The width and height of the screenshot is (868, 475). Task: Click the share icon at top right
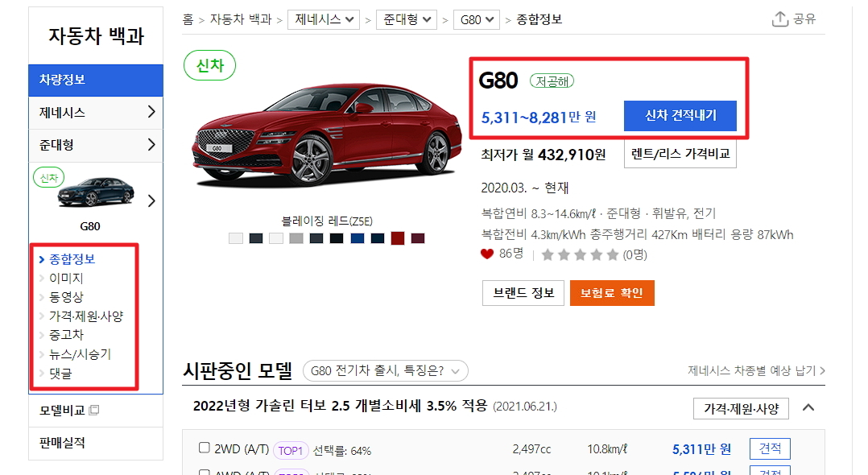pos(779,19)
